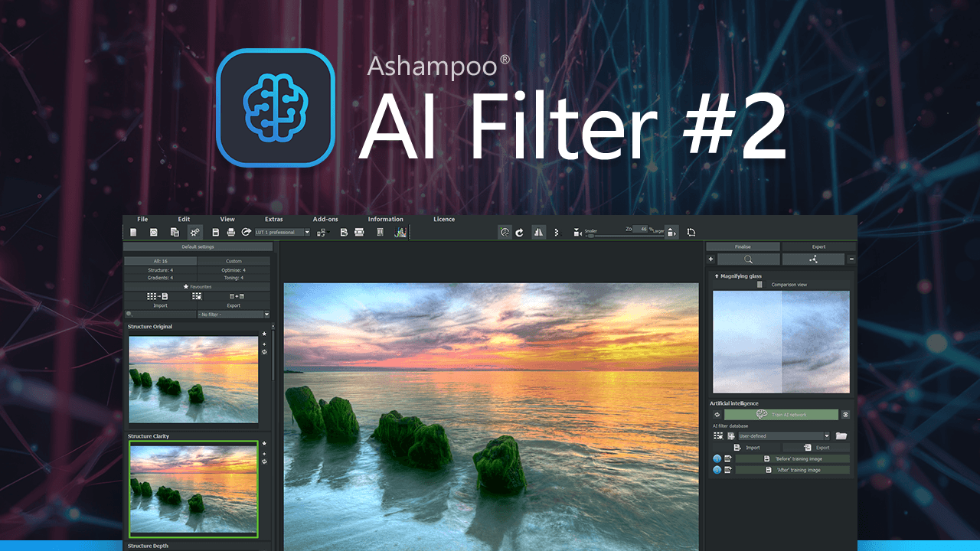Open the Edit menu
This screenshot has height=551, width=980.
pyautogui.click(x=184, y=220)
